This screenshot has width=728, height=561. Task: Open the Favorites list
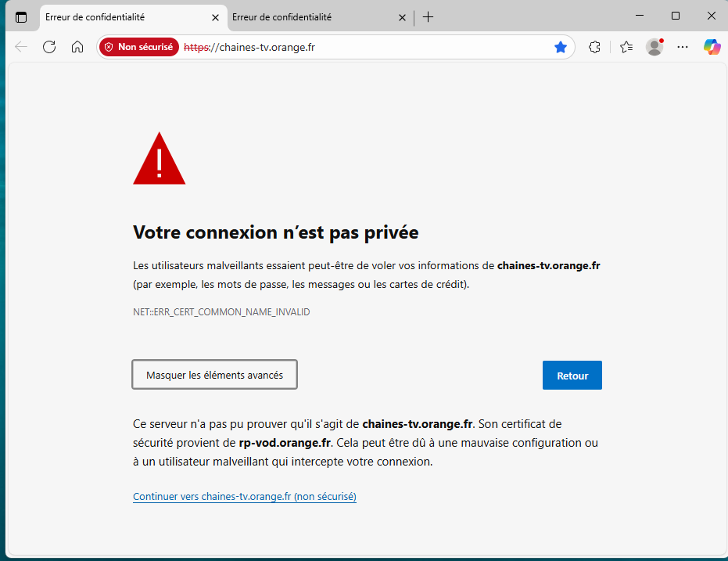(x=626, y=47)
